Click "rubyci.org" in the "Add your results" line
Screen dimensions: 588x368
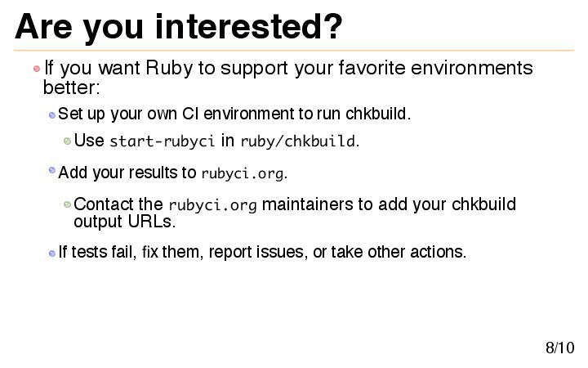(243, 173)
